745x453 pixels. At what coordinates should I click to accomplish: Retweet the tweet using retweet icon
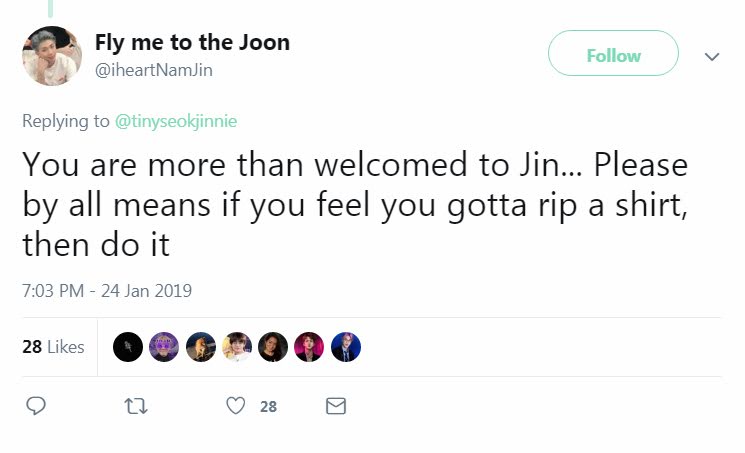coord(129,407)
